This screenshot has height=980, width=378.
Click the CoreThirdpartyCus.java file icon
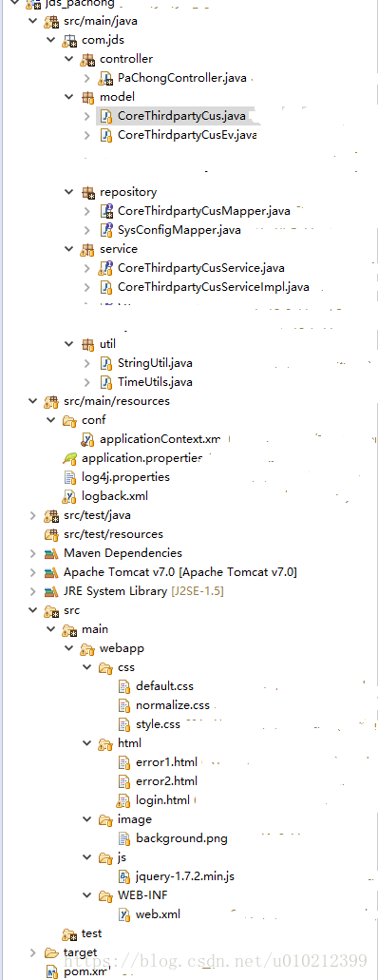[105, 116]
